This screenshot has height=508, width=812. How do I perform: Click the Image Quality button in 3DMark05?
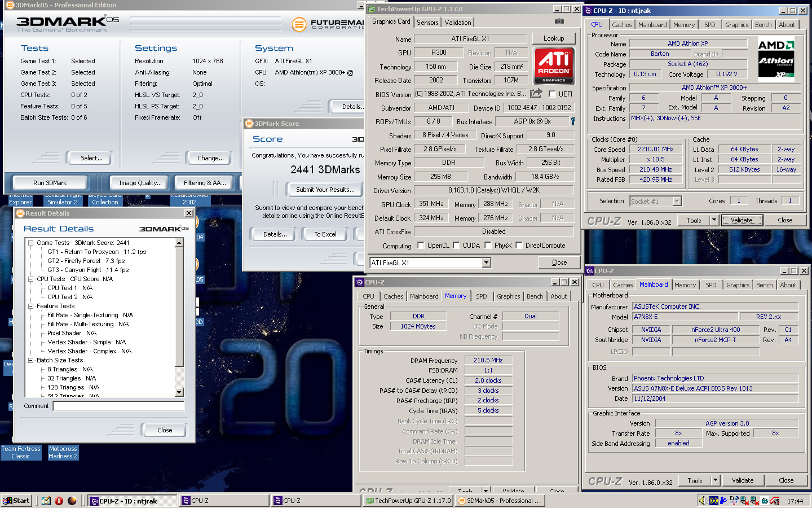[x=140, y=183]
